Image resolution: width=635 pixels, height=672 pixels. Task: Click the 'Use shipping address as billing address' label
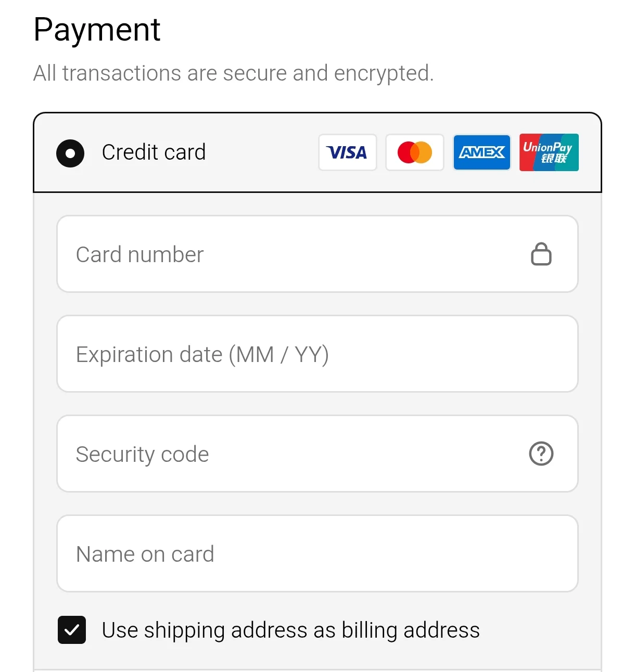(x=290, y=630)
